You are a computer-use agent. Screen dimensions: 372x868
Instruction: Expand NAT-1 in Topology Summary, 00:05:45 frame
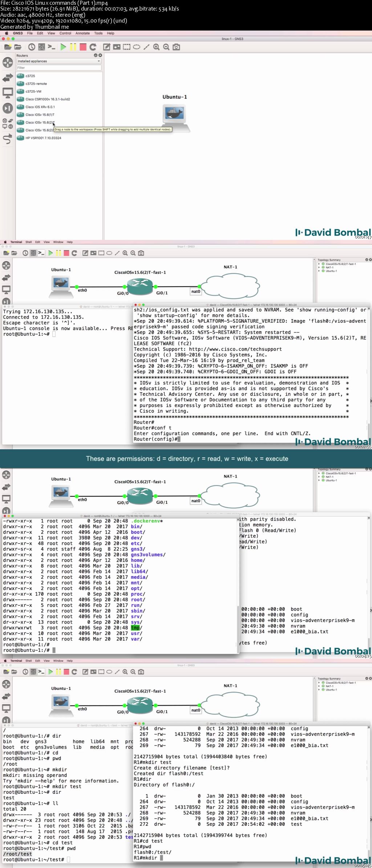pyautogui.click(x=319, y=686)
